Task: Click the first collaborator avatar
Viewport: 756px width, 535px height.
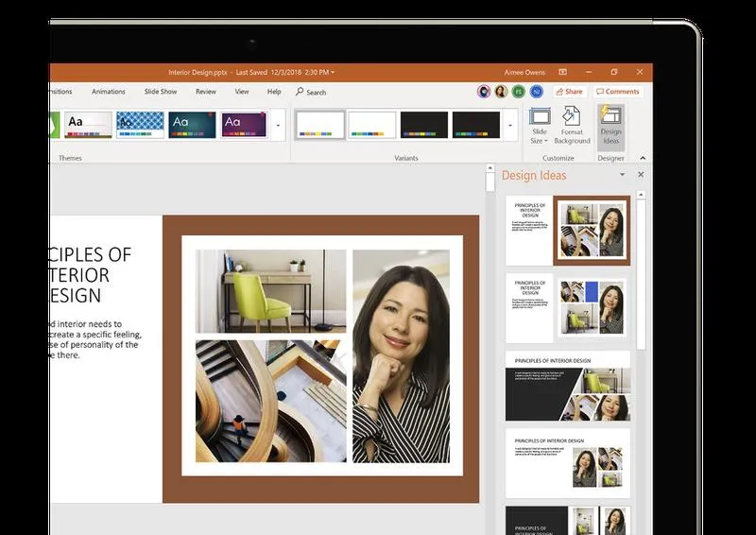Action: coord(484,91)
